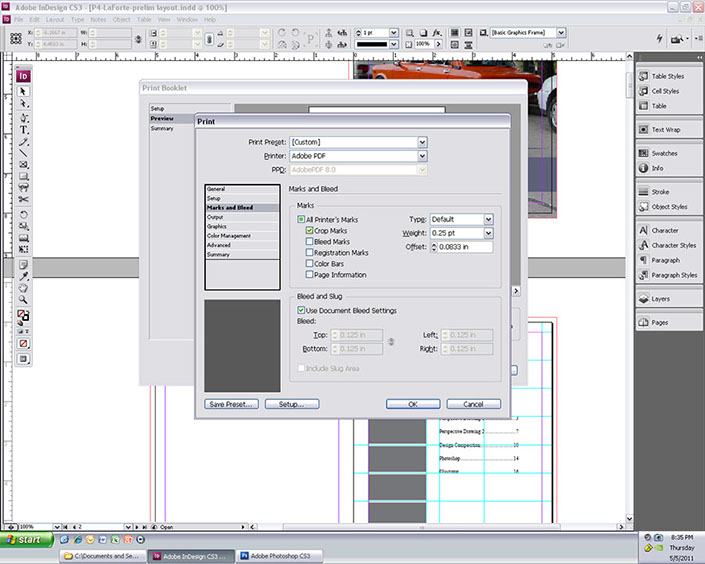Open the stroke type dropdown in control bar

(x=393, y=44)
